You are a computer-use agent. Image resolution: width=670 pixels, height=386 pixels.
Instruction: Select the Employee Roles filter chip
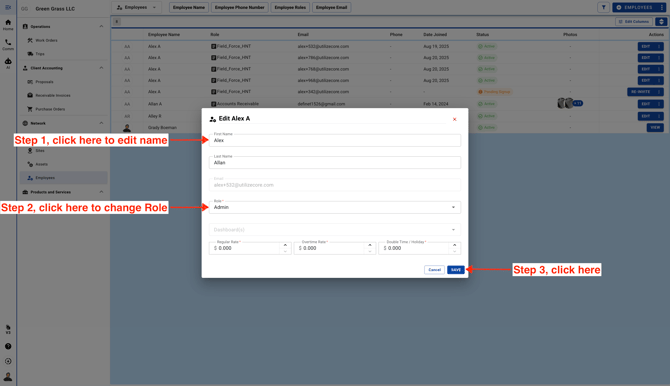click(290, 7)
